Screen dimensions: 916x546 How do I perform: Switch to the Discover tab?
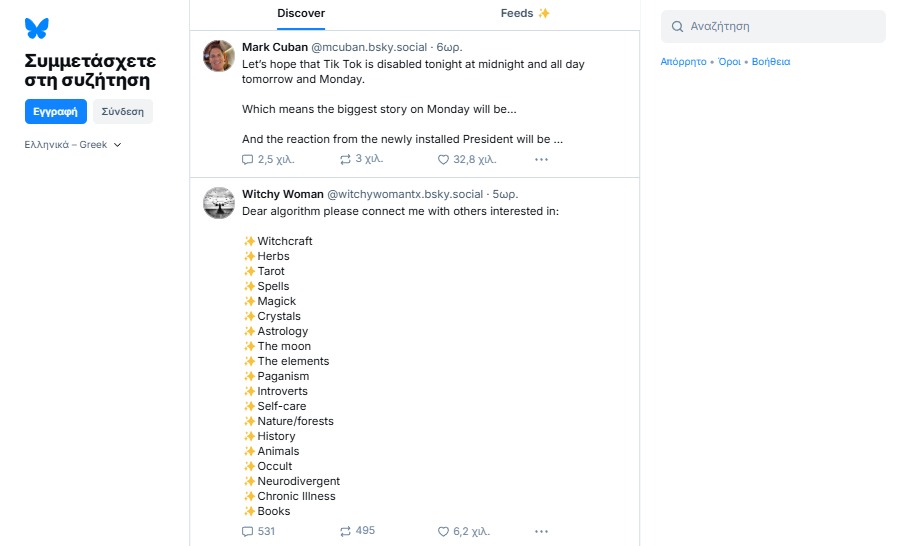(x=301, y=14)
